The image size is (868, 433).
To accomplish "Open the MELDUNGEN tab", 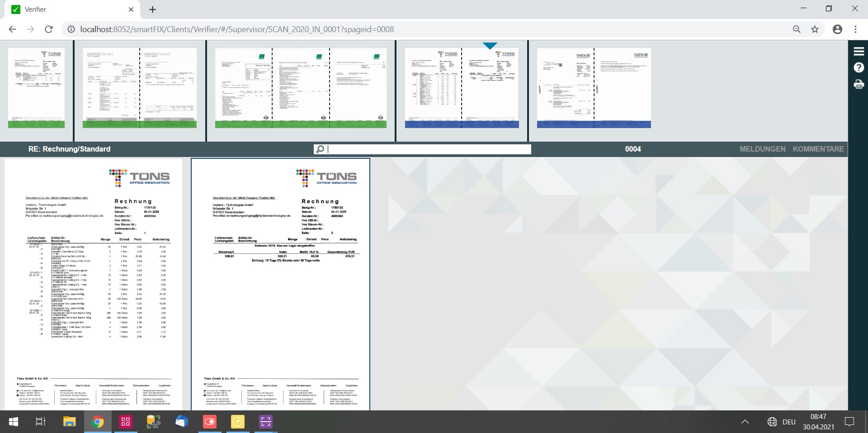I will [762, 149].
